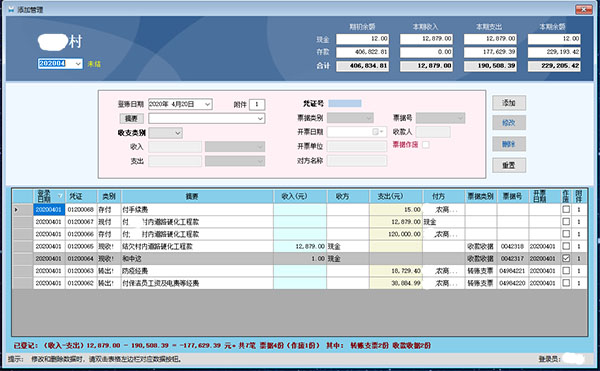This screenshot has height=371, width=600.
Task: Click the 重置 button
Action: pyautogui.click(x=509, y=165)
